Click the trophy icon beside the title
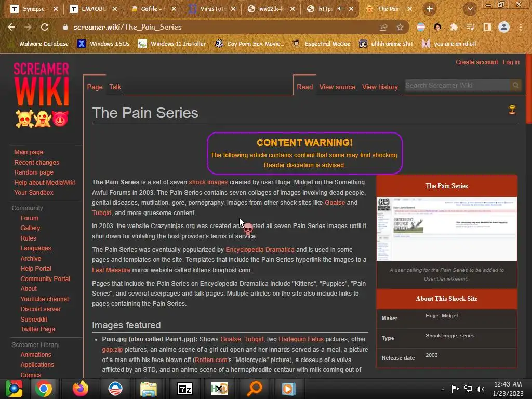Viewport: 532px width, 399px height. click(512, 110)
